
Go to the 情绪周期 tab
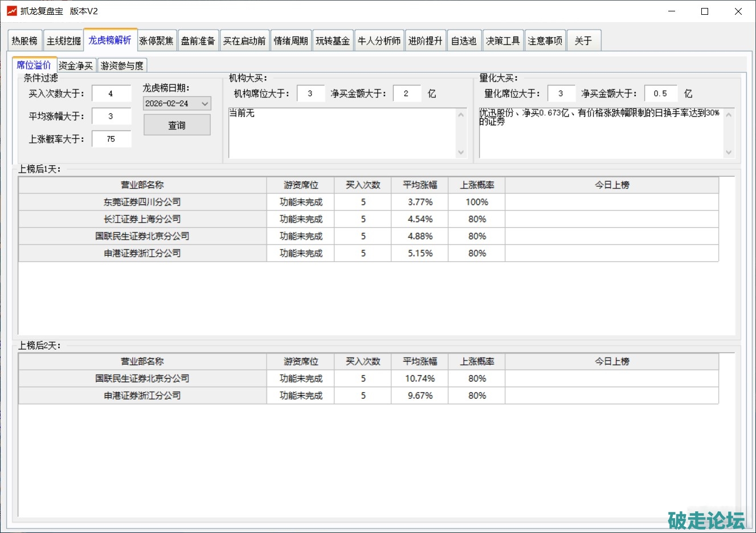pos(291,41)
